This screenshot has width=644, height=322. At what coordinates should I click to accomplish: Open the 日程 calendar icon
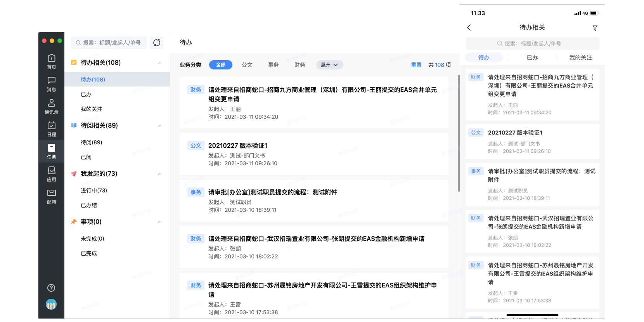pos(51,128)
